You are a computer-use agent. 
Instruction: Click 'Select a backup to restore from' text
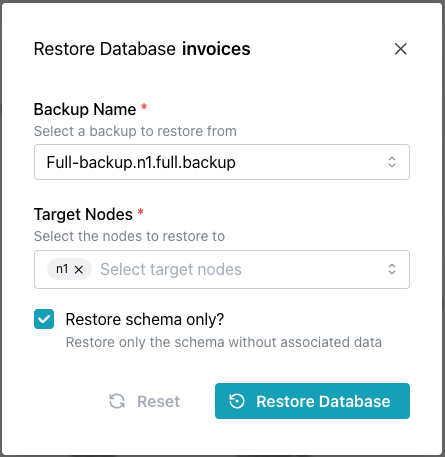click(135, 131)
